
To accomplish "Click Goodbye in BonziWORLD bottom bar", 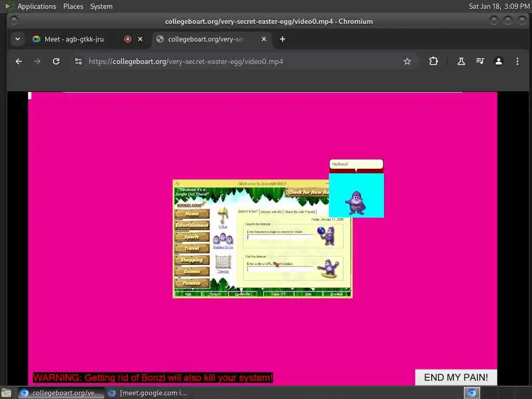I will 337,294.
